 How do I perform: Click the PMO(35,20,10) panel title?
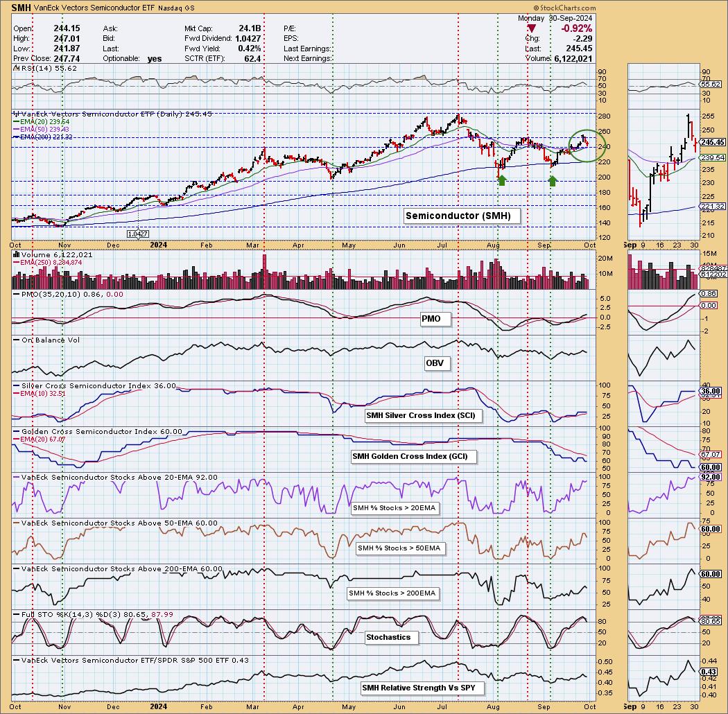(x=68, y=295)
